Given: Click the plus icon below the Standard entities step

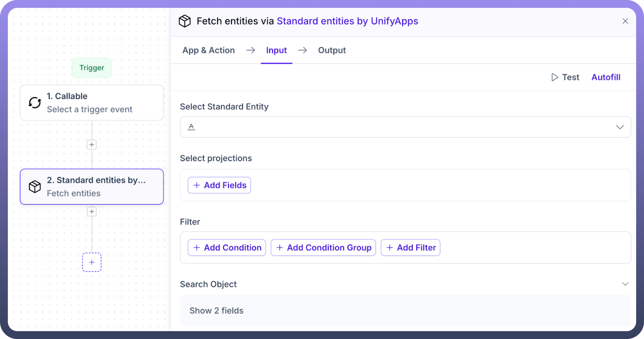Looking at the screenshot, I should click(x=92, y=212).
